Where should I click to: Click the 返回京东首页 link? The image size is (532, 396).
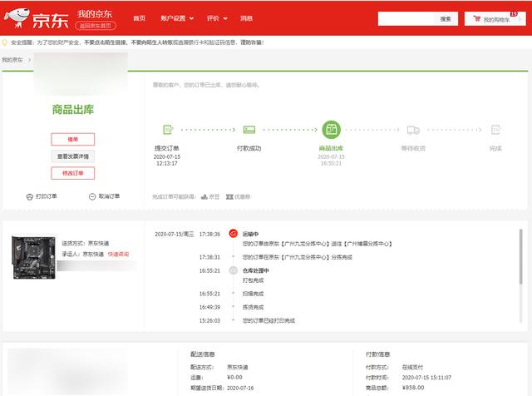[96, 26]
